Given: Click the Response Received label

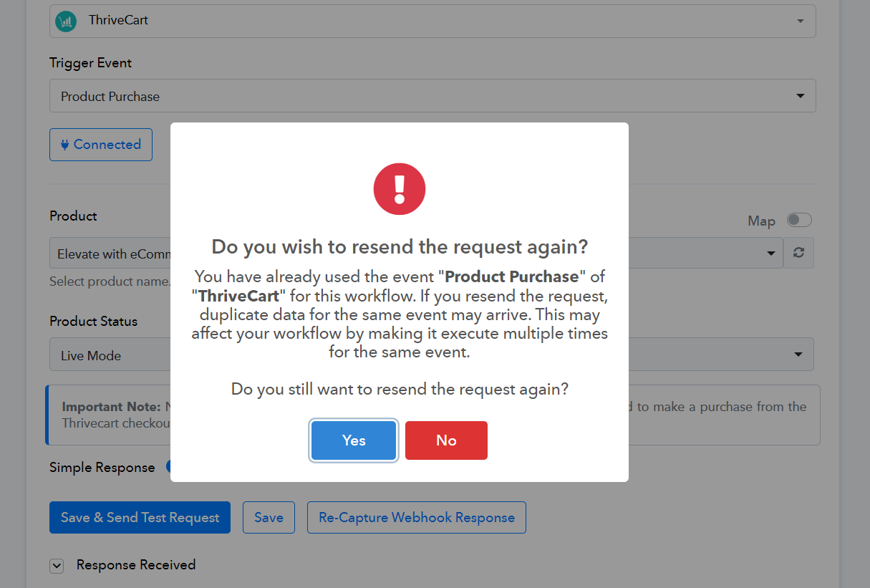Looking at the screenshot, I should tap(136, 565).
